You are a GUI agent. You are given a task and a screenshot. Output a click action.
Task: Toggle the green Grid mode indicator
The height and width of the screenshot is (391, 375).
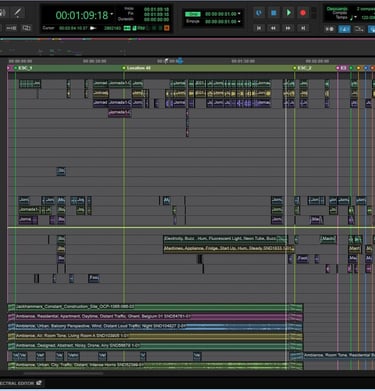(x=193, y=14)
